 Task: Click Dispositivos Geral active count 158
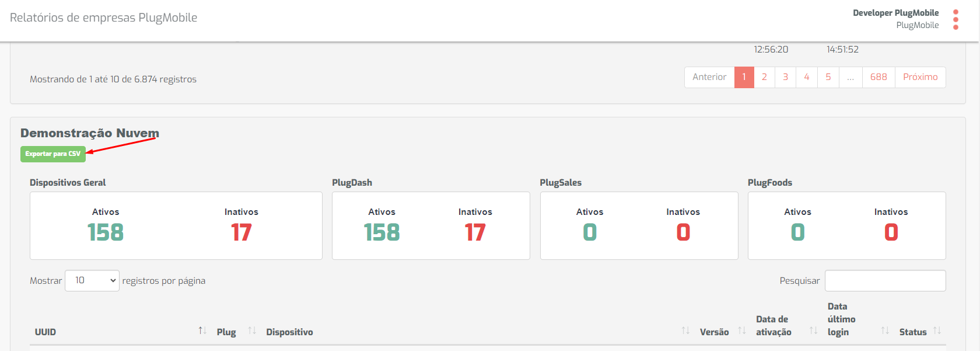pyautogui.click(x=106, y=232)
